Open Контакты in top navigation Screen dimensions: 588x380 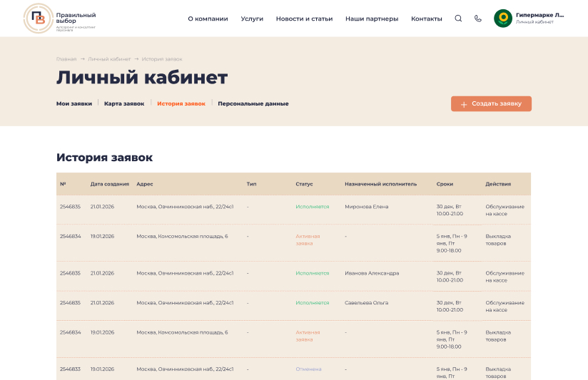pos(427,19)
